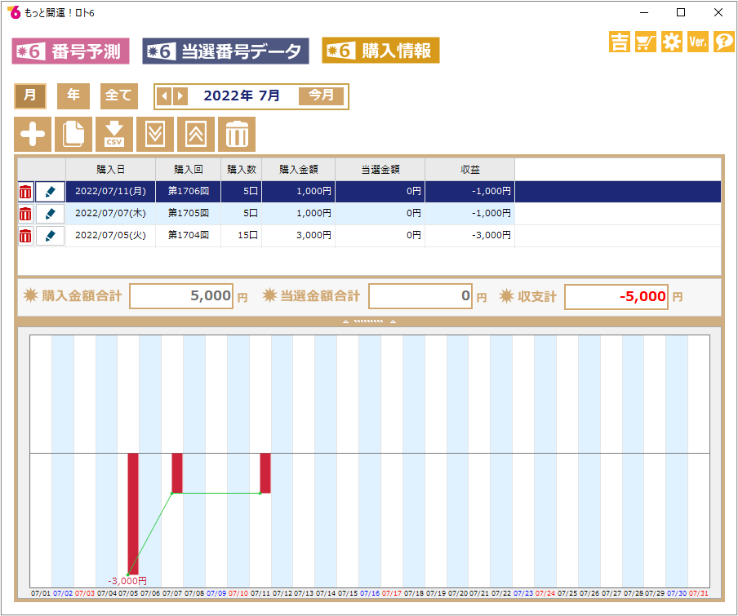Edit the 2022/07/11 row with its pencil icon

point(50,192)
